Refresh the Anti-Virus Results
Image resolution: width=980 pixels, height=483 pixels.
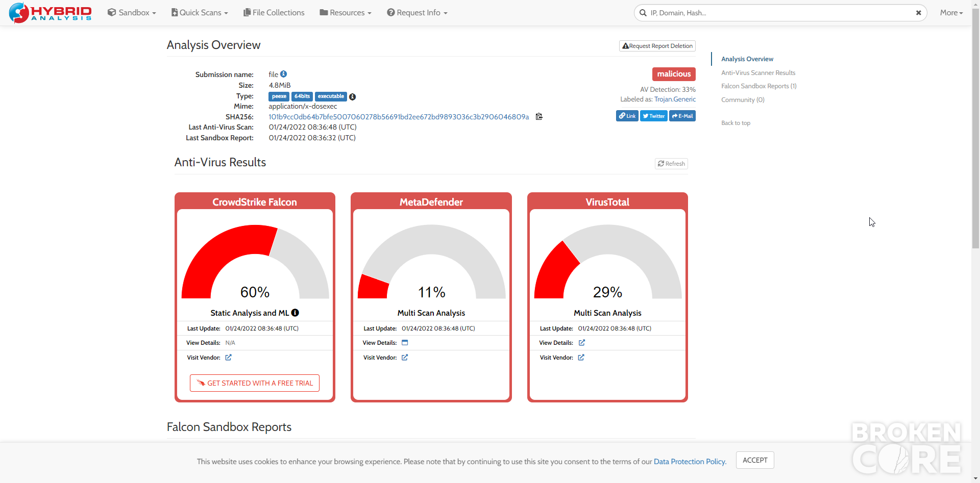point(672,164)
